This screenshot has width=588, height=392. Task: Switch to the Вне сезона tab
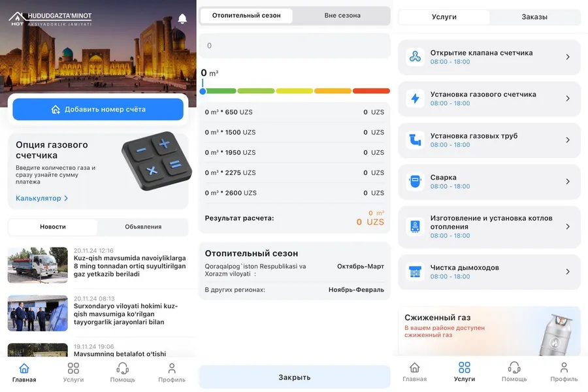click(342, 16)
